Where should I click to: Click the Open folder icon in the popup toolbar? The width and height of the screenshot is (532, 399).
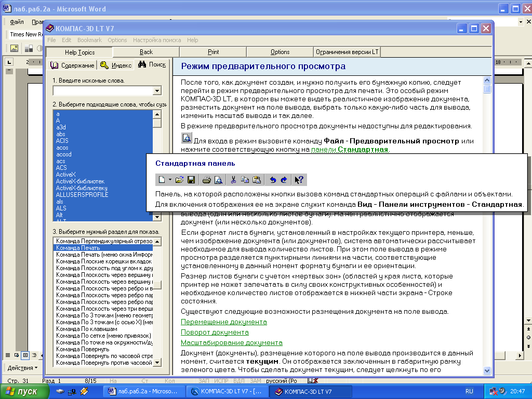[179, 180]
